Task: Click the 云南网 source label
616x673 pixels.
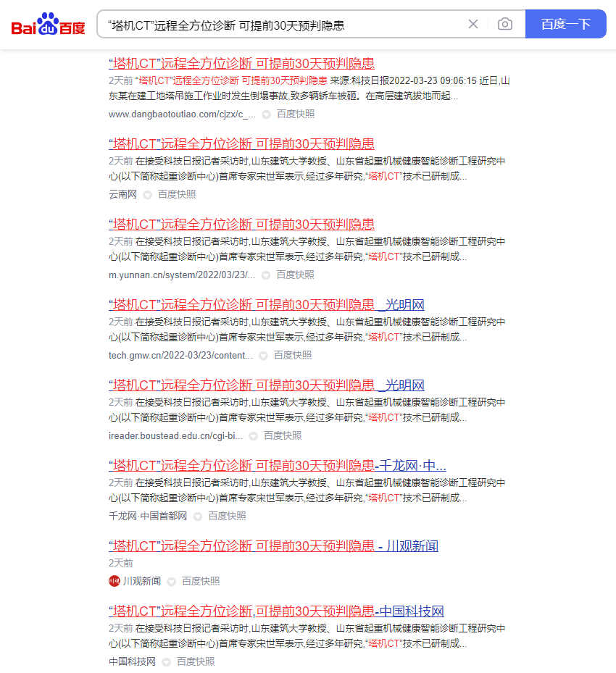Action: [122, 194]
